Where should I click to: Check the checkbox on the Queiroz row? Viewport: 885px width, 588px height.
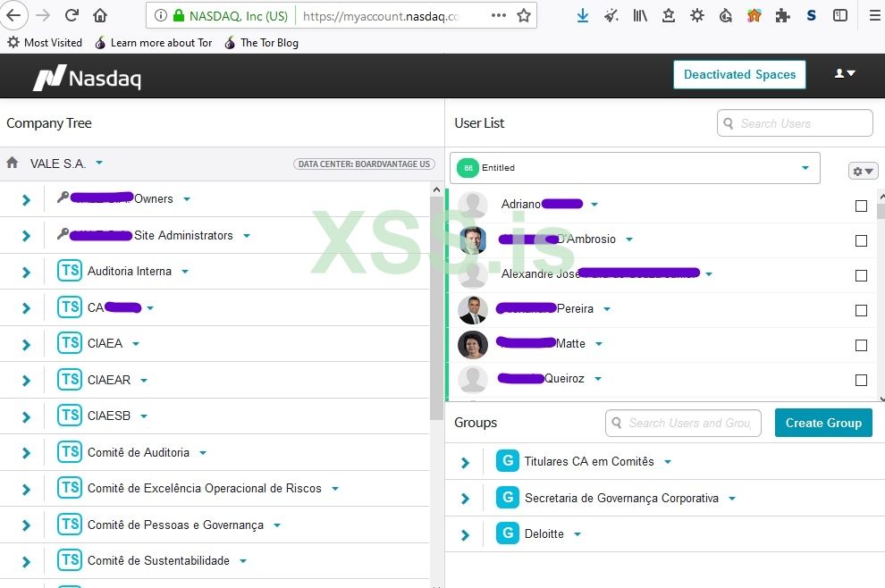[x=861, y=380]
